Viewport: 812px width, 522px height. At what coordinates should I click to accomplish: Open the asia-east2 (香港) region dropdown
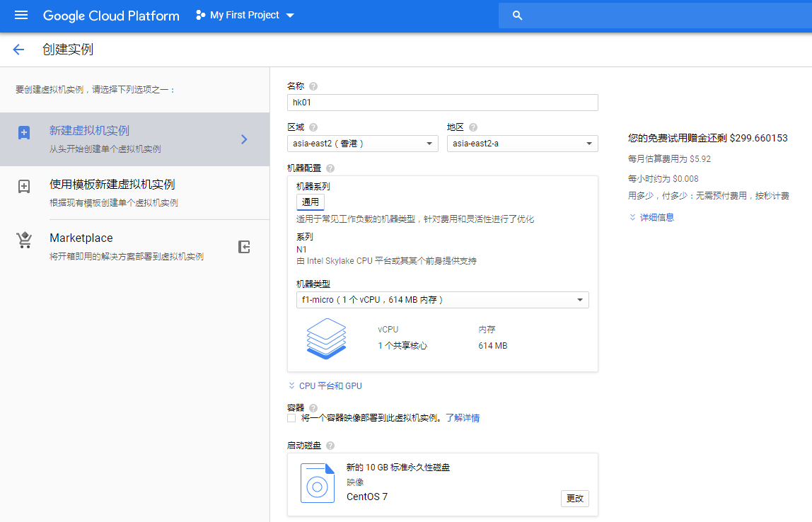[362, 144]
